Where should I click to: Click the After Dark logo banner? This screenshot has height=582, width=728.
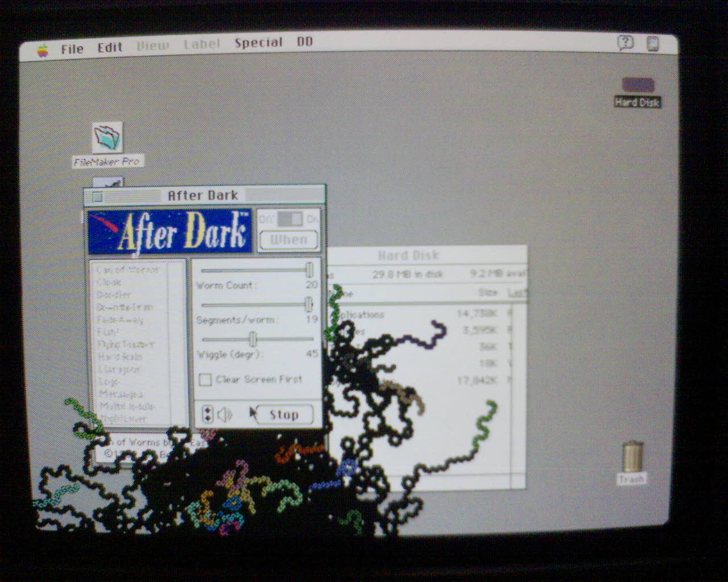click(x=169, y=231)
